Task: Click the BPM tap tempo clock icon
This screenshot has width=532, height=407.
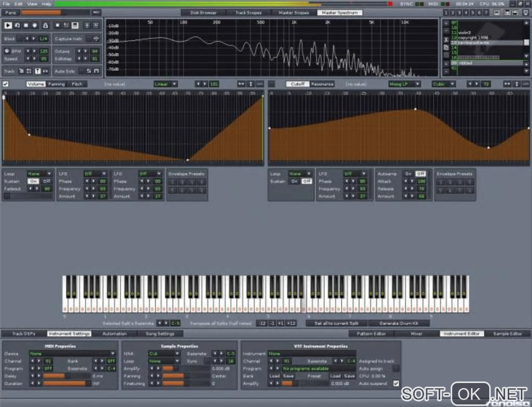Action: pos(7,51)
